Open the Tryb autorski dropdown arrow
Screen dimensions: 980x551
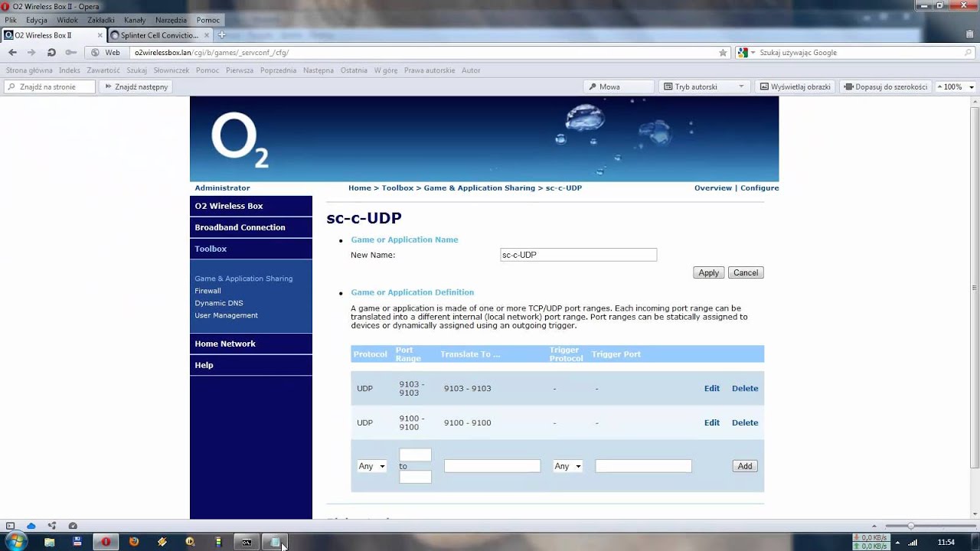741,86
